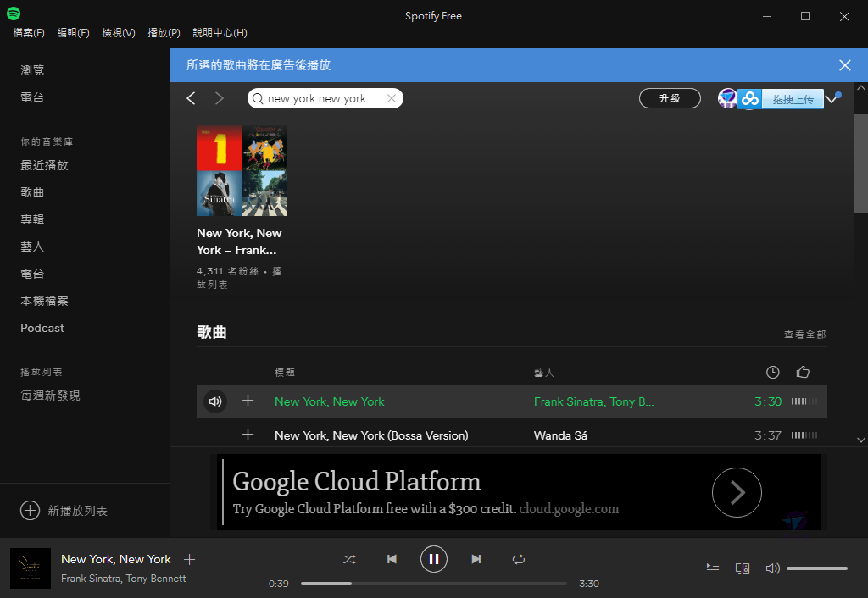Open 最近播放 in the library
This screenshot has width=868, height=598.
click(x=44, y=165)
